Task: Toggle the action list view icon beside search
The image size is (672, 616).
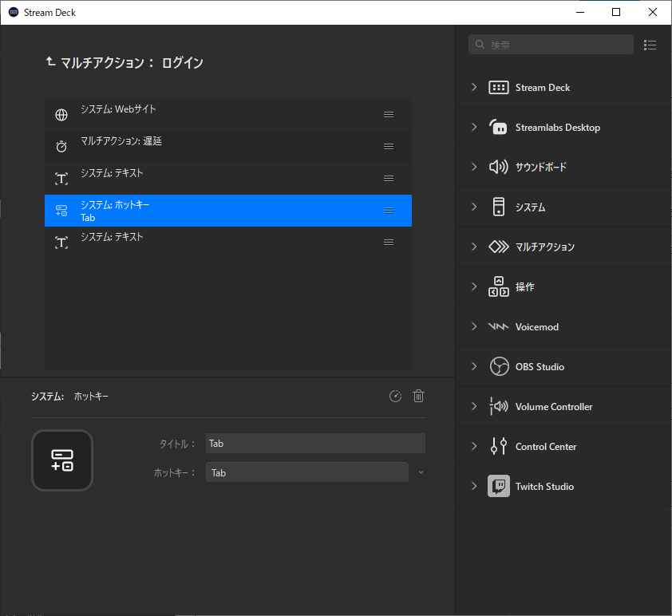Action: tap(650, 45)
